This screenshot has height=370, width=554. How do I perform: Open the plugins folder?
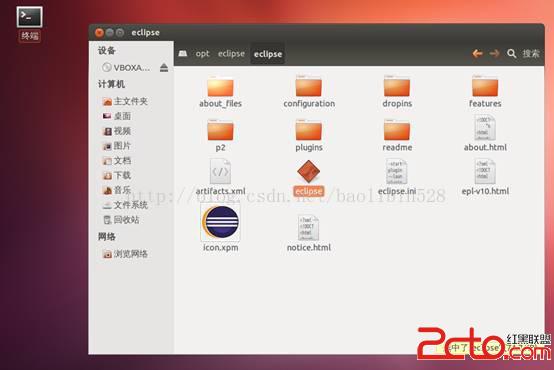coord(308,130)
